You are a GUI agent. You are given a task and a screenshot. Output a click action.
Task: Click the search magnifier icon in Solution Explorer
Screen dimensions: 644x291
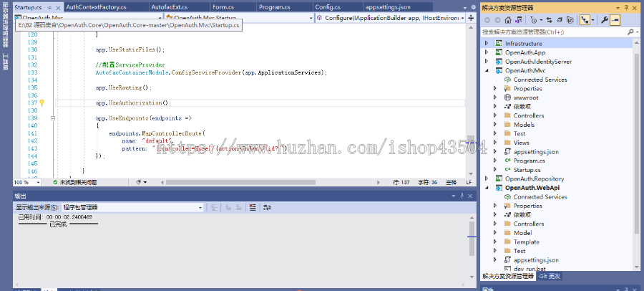click(630, 32)
